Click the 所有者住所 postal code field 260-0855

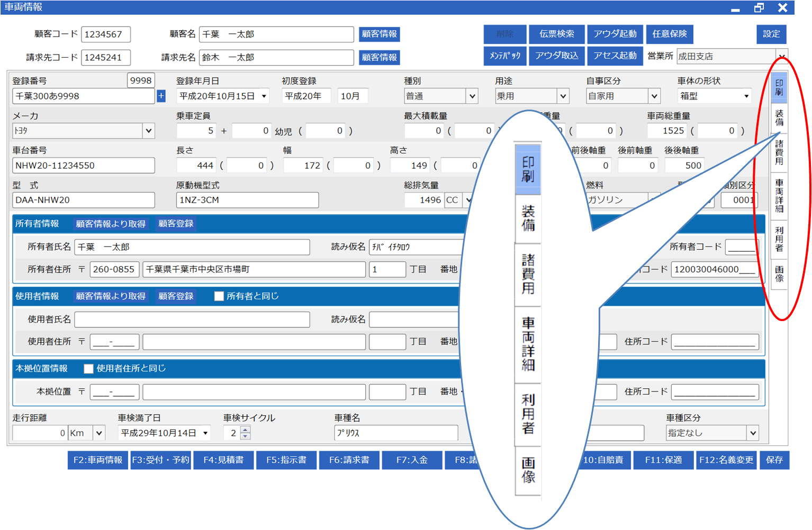click(114, 269)
